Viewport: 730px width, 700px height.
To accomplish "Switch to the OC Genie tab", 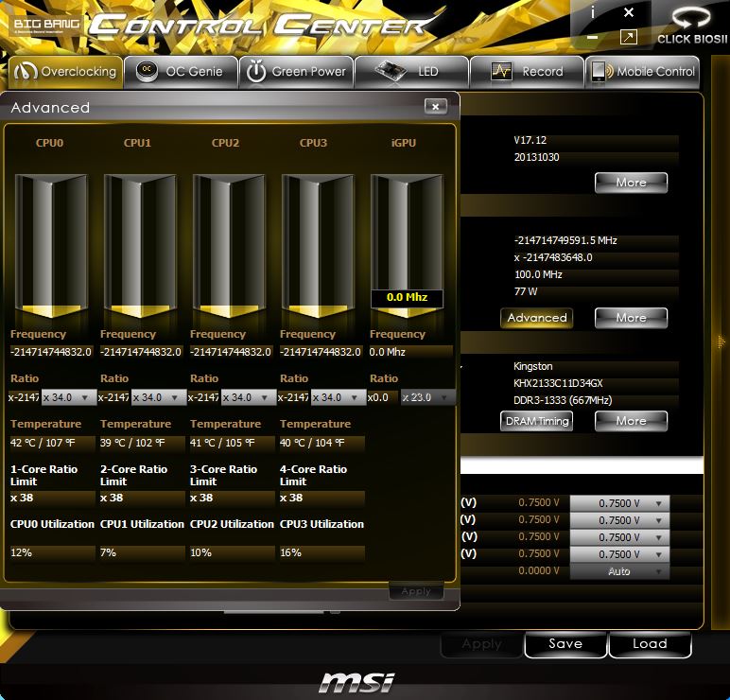I will tap(182, 72).
